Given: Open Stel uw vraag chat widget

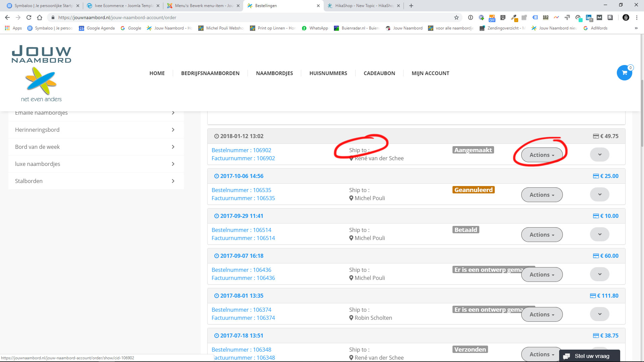Looking at the screenshot, I should tap(589, 356).
